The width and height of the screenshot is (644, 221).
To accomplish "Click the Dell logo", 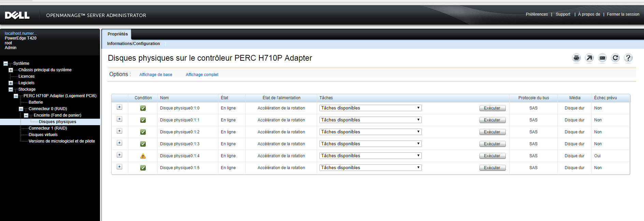I will (17, 15).
